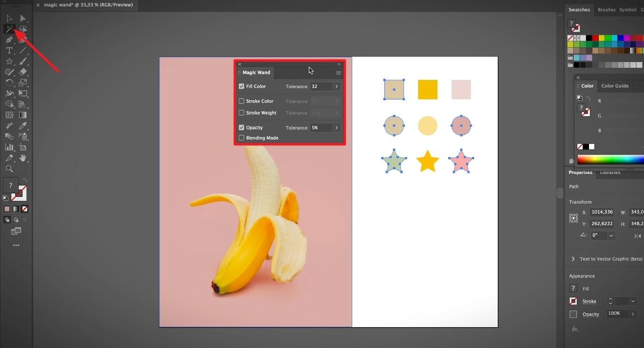Click the fx effects icon in Appearance
The width and height of the screenshot is (644, 348).
[575, 329]
